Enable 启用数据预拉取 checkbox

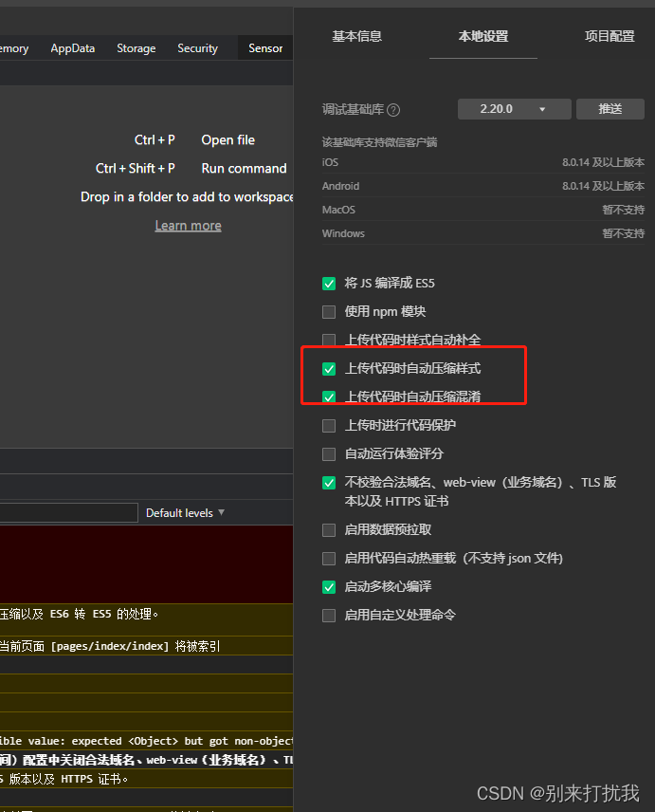329,529
